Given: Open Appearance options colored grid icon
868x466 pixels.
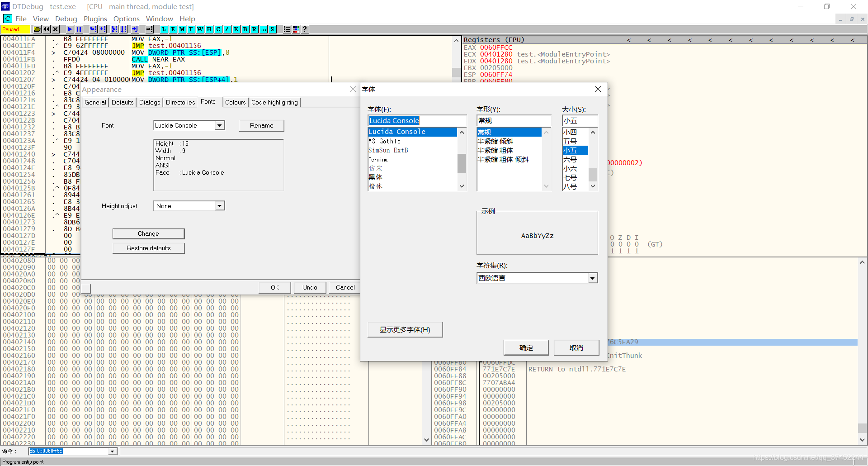Looking at the screenshot, I should (296, 29).
